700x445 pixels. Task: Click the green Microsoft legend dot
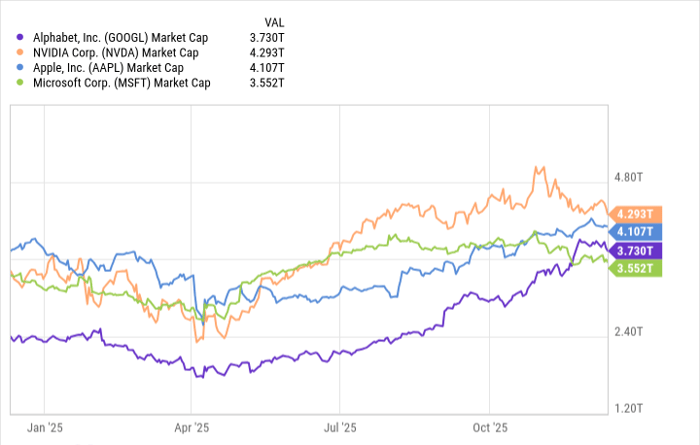[20, 83]
